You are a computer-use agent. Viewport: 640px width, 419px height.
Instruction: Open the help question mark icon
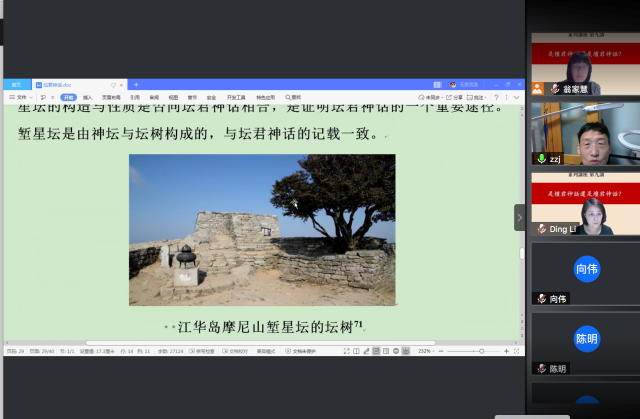coord(496,98)
